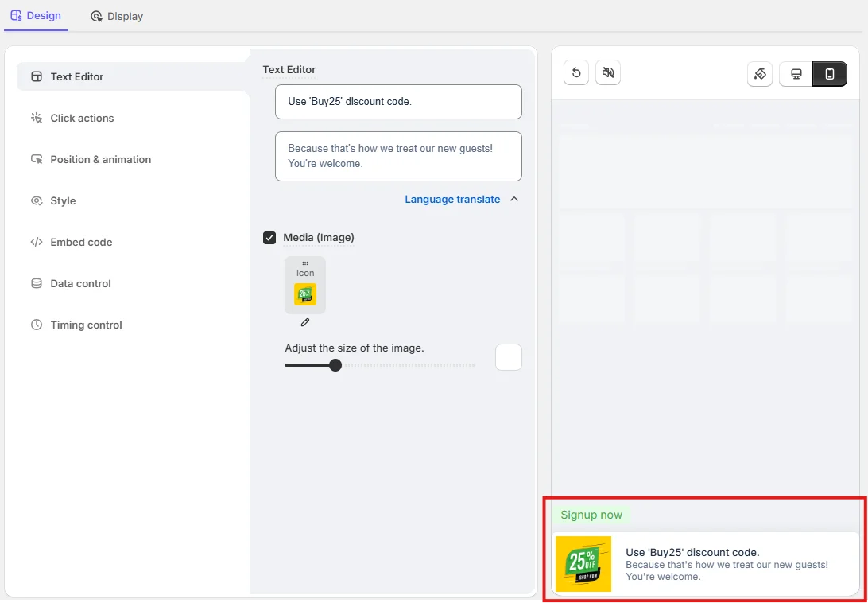Click the pencil edit icon under image
Screen dimensions: 868x603
pyautogui.click(x=305, y=322)
